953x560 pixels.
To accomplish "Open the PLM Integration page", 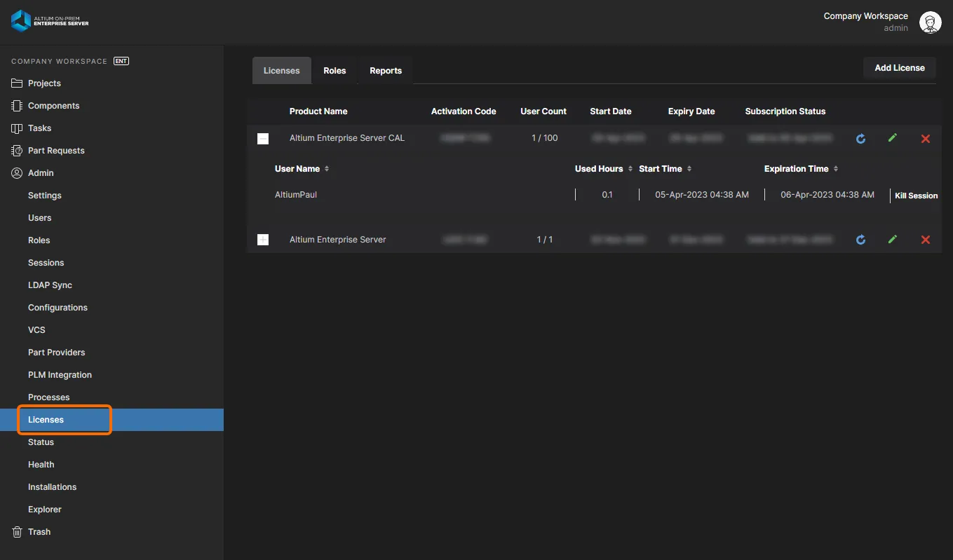I will (x=60, y=375).
